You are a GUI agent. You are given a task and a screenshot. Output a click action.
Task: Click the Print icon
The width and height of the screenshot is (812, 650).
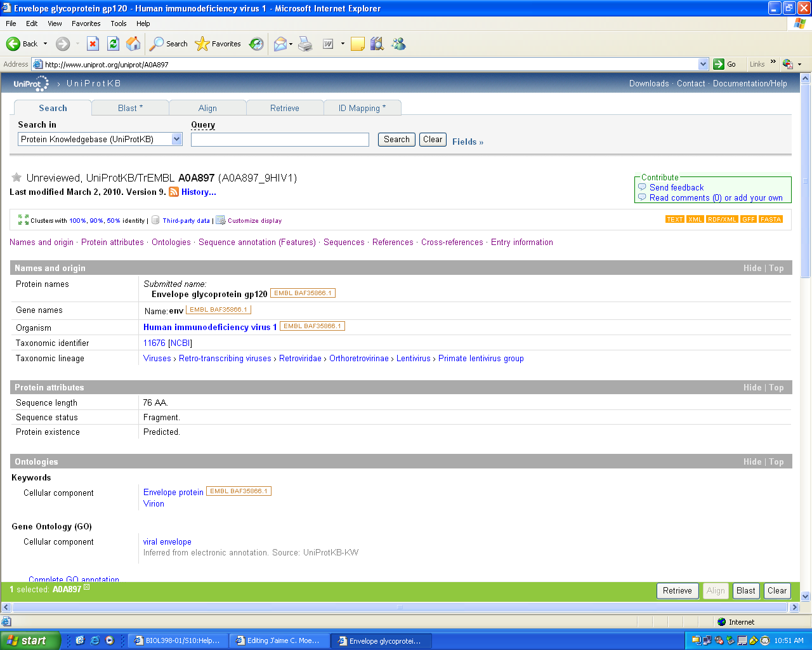click(x=305, y=44)
